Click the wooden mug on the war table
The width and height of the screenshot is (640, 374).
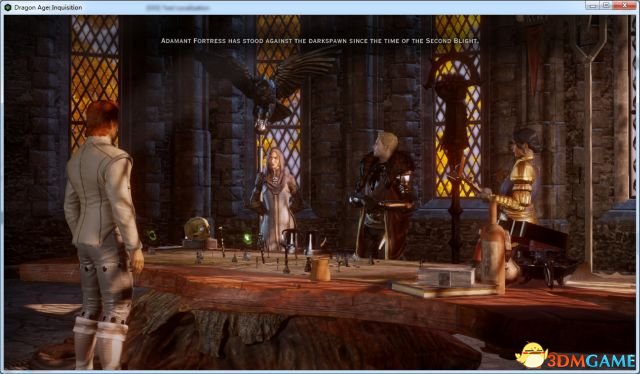coord(320,269)
